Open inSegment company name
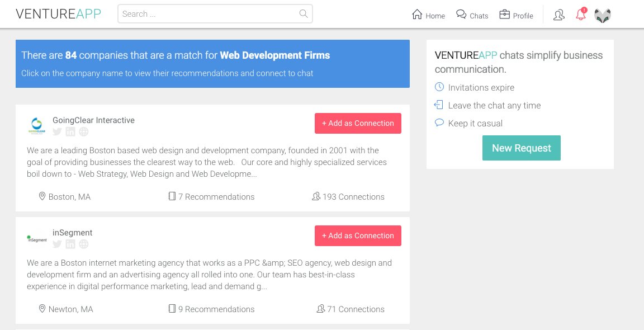Viewport: 644px width, 330px height. point(72,233)
